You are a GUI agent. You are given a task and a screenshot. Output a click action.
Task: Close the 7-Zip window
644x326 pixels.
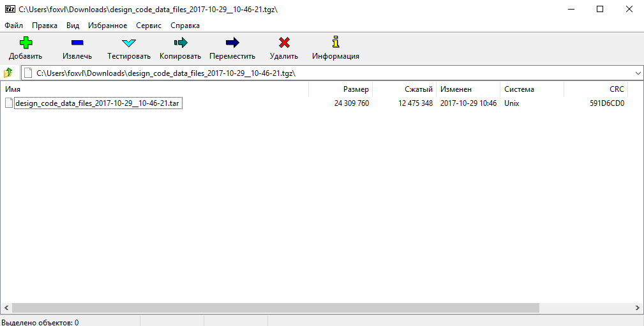click(x=629, y=9)
